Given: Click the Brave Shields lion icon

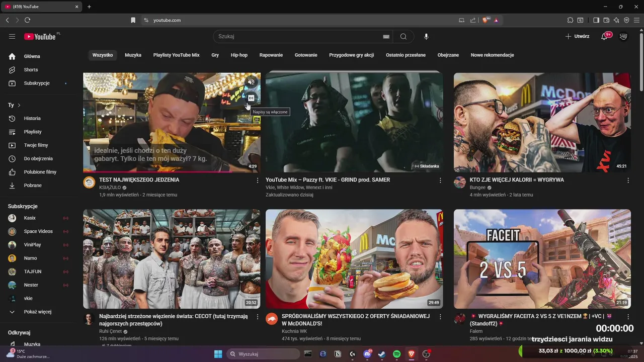Looking at the screenshot, I should click(486, 20).
